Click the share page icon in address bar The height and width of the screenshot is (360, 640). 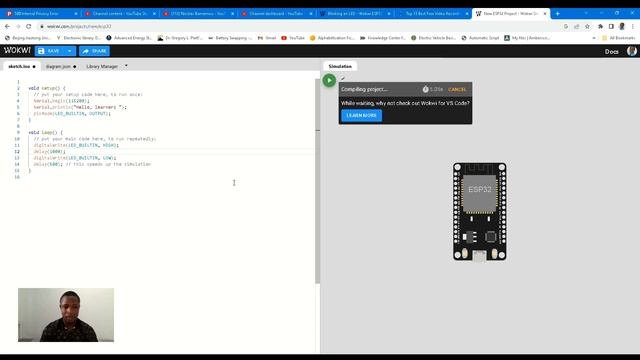click(576, 26)
